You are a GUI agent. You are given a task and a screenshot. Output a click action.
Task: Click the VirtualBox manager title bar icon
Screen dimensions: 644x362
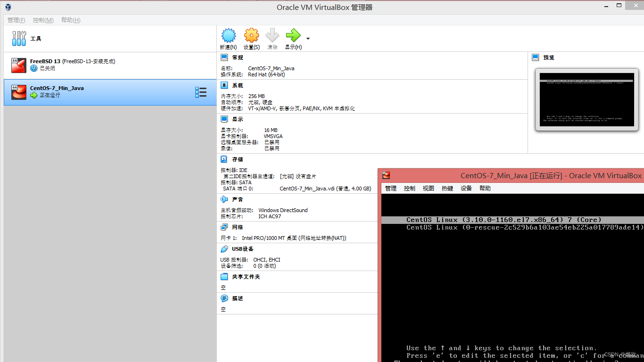point(8,7)
